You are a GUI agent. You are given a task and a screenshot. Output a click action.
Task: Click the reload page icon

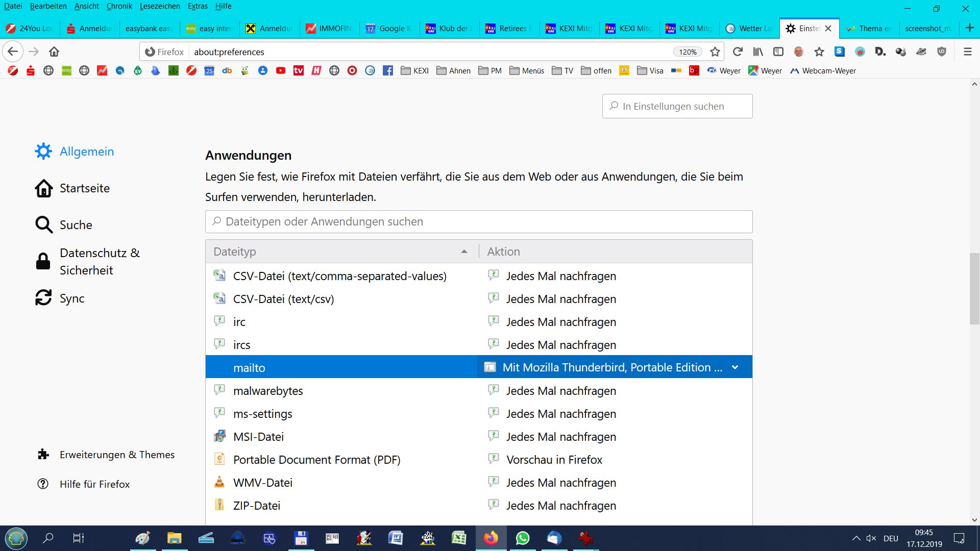tap(738, 52)
